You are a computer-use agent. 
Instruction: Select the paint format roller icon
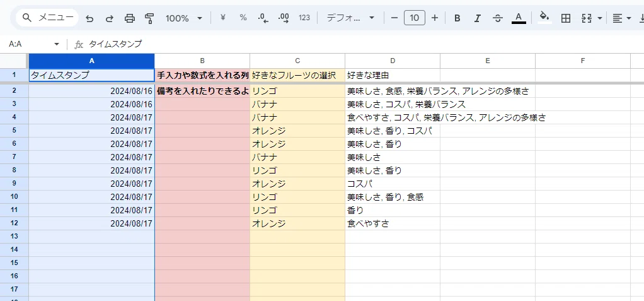(149, 18)
